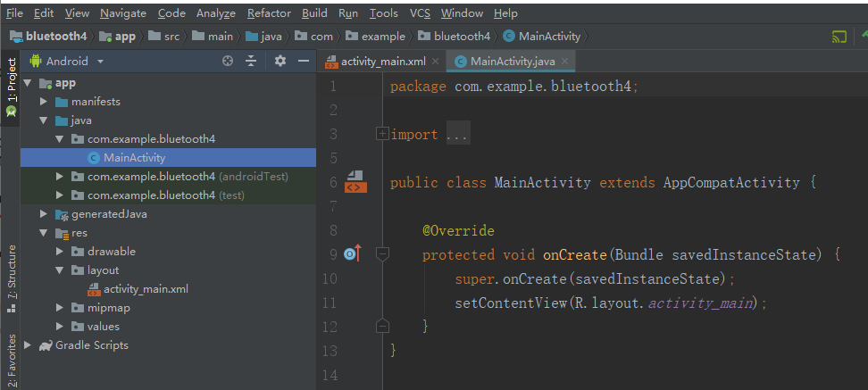Image resolution: width=868 pixels, height=390 pixels.
Task: Click the activity_main reference in code
Action: click(x=700, y=303)
